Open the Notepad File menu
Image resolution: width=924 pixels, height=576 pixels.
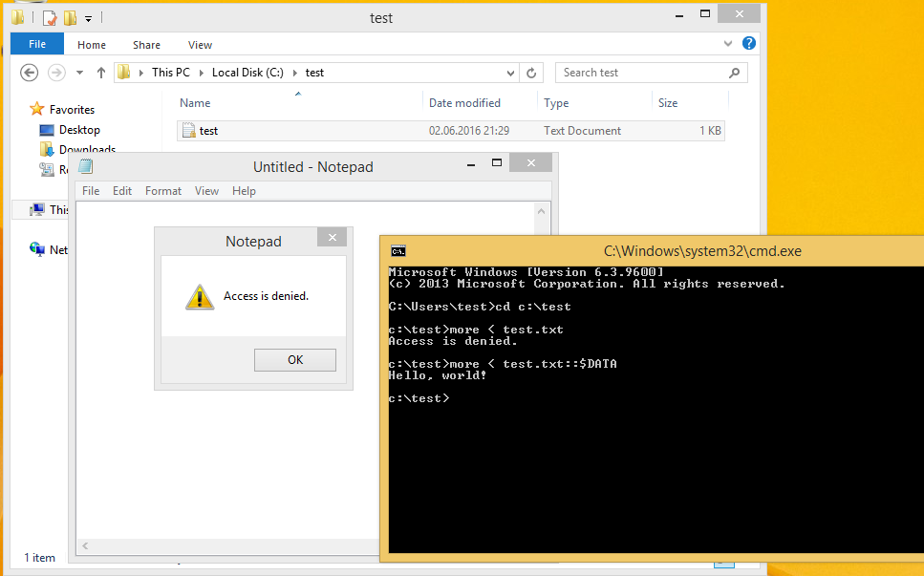[91, 191]
